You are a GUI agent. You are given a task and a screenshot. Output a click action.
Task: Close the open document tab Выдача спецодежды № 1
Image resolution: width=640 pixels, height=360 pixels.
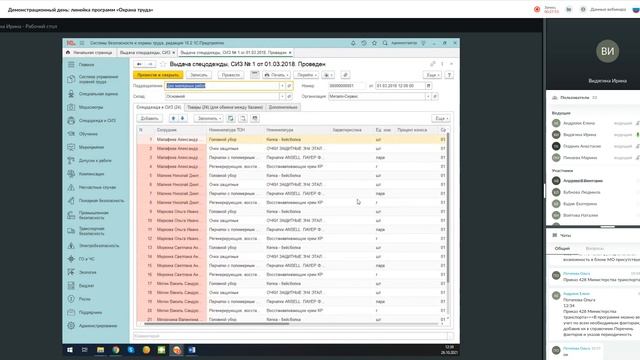click(290, 53)
